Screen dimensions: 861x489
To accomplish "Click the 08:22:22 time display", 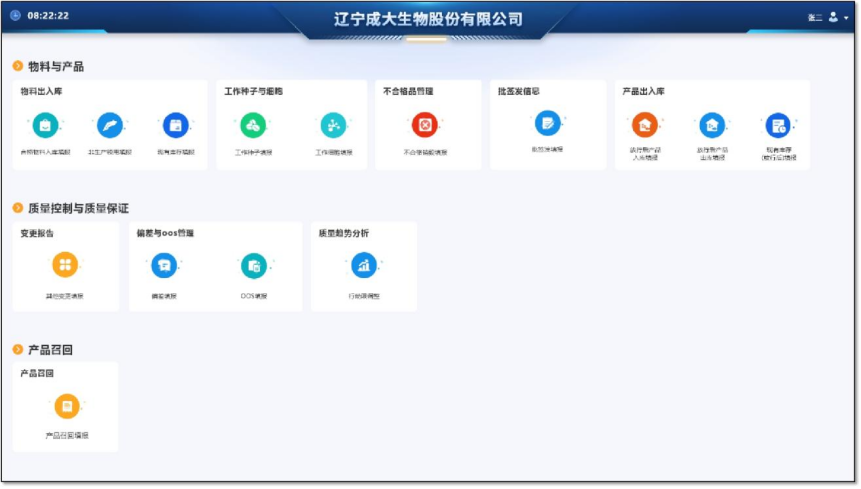I will 48,15.
